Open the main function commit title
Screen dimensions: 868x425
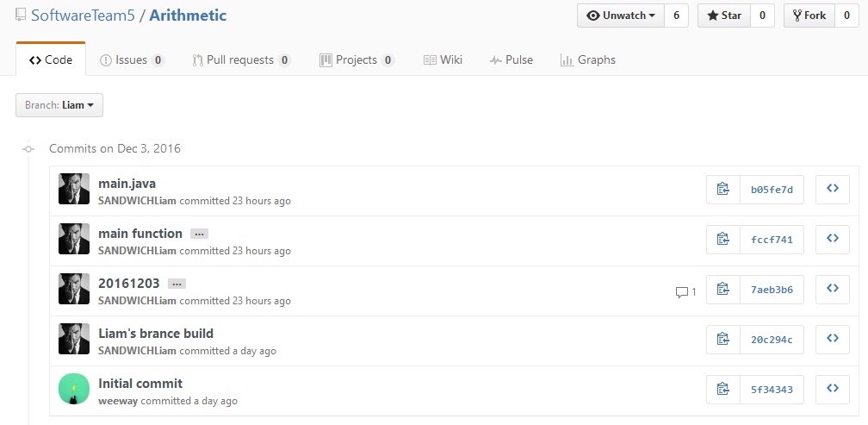pos(140,234)
